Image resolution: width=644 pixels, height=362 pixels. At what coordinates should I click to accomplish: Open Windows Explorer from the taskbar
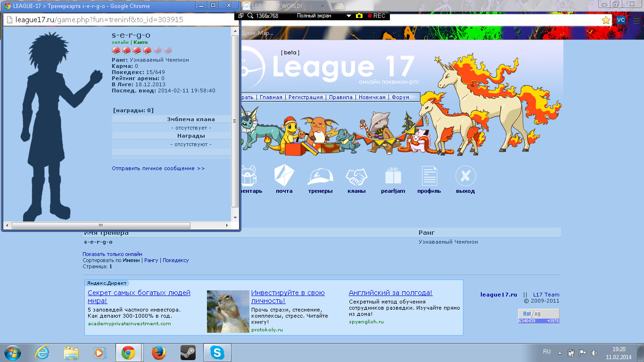[71, 353]
